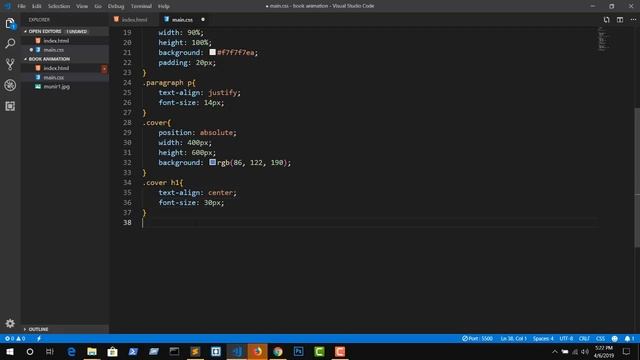Viewport: 640px width, 360px height.
Task: Open PowerShell from the taskbar
Action: [x=133, y=351]
